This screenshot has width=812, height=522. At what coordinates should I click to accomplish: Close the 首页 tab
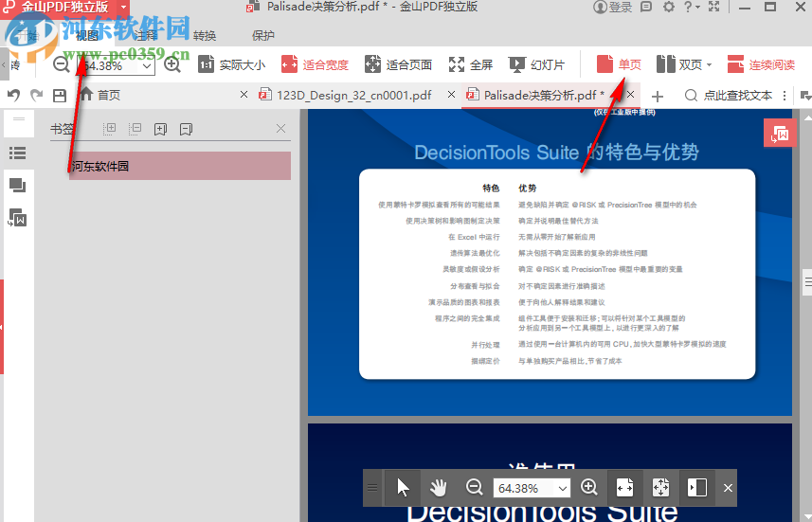(244, 94)
